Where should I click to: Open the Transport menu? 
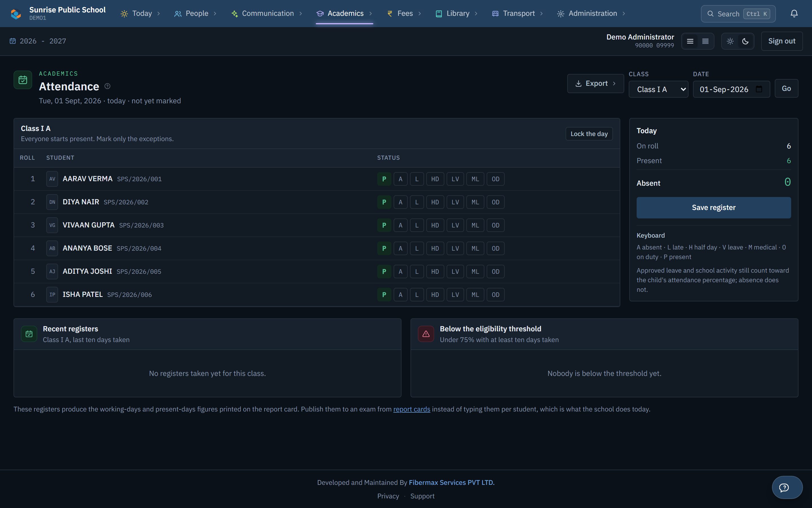point(517,14)
